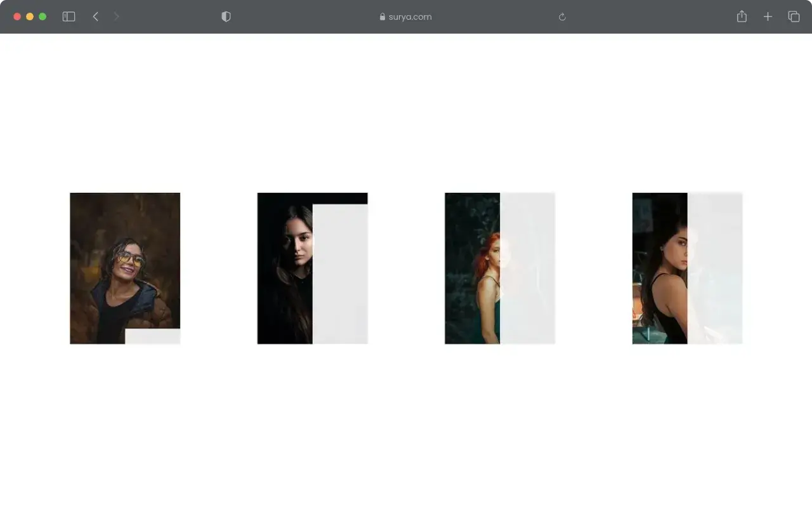Image resolution: width=812 pixels, height=528 pixels.
Task: Open a new tab with the plus icon
Action: [768, 16]
